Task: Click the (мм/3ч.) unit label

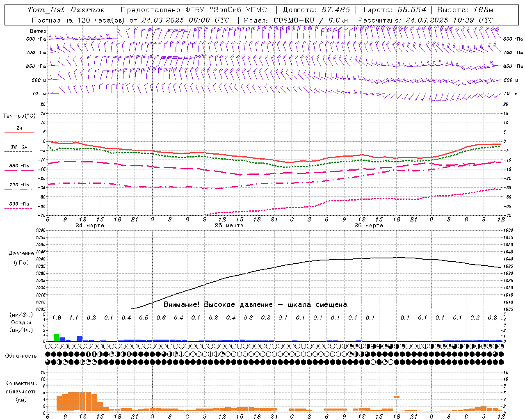Action: (x=21, y=315)
